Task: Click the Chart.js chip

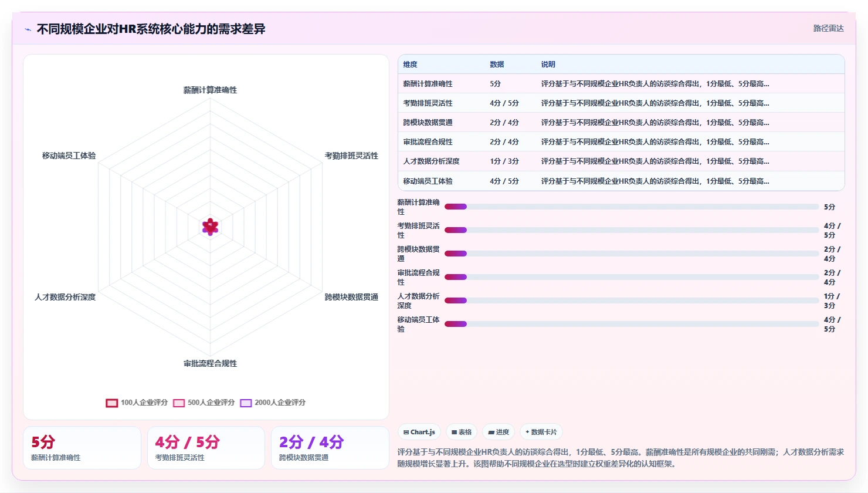Action: (x=419, y=432)
